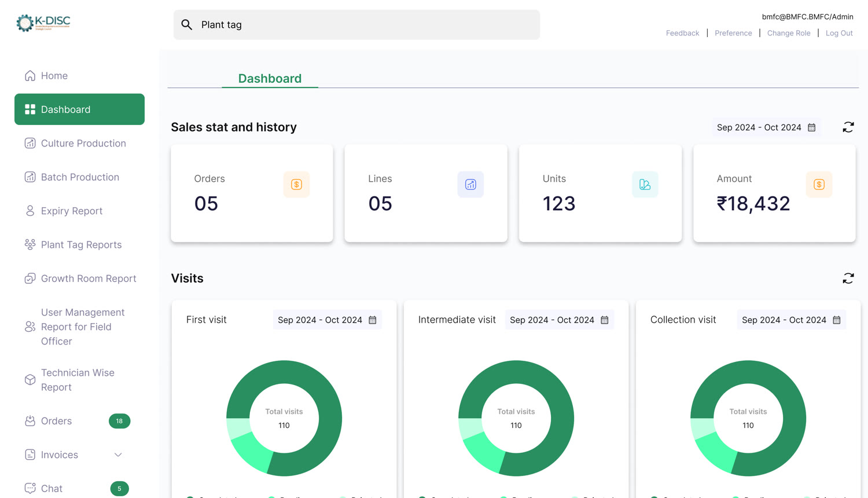Click the Units value 123
The height and width of the screenshot is (498, 868).
coord(559,203)
